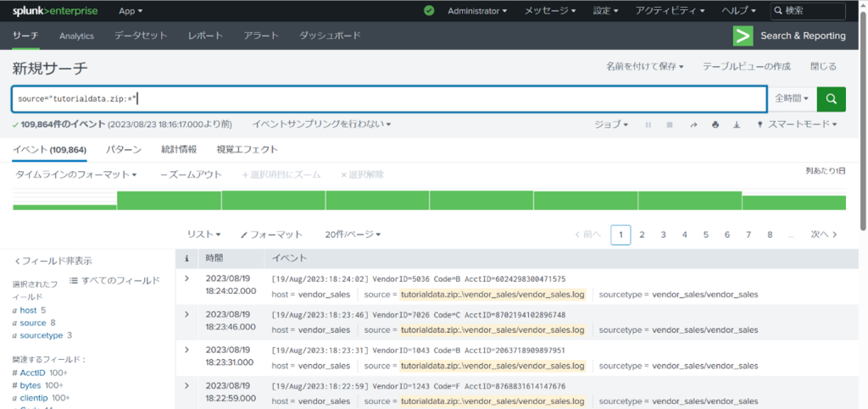The image size is (868, 409).
Task: Run the search with the green magnifier button
Action: coord(832,98)
